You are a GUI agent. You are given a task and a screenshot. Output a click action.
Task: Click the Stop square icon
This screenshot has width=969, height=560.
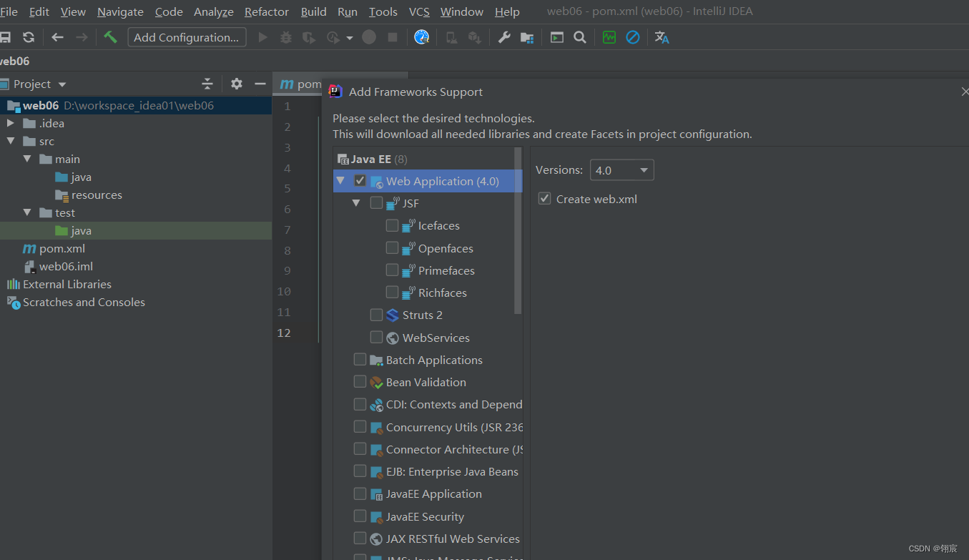point(393,37)
